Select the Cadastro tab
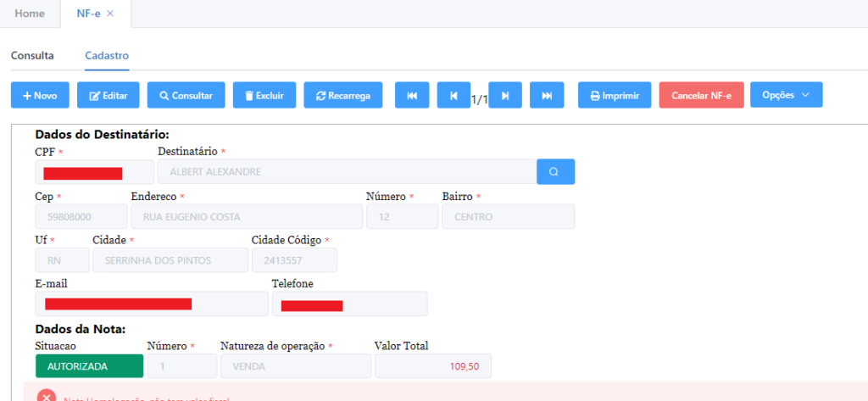This screenshot has height=401, width=868. [x=107, y=55]
